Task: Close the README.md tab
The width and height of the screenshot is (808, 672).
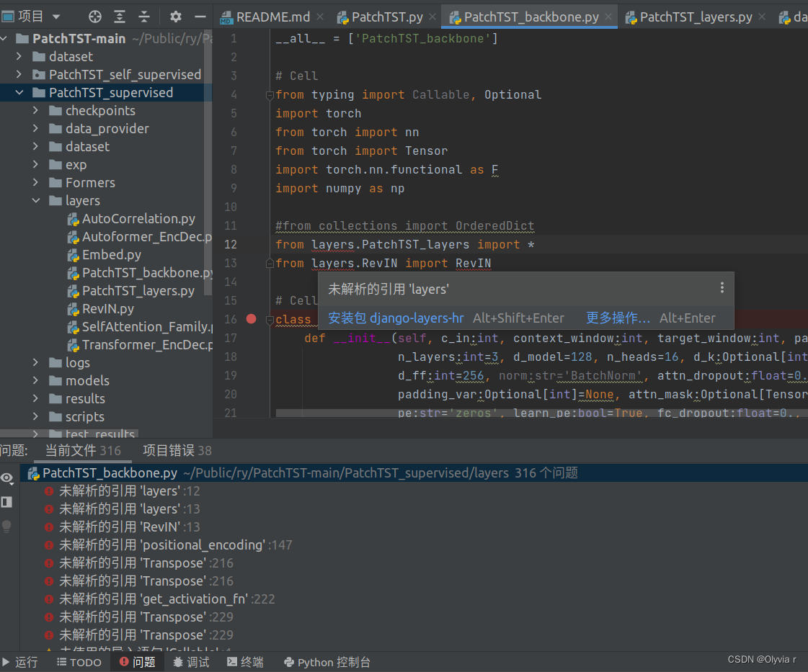Action: click(x=320, y=17)
